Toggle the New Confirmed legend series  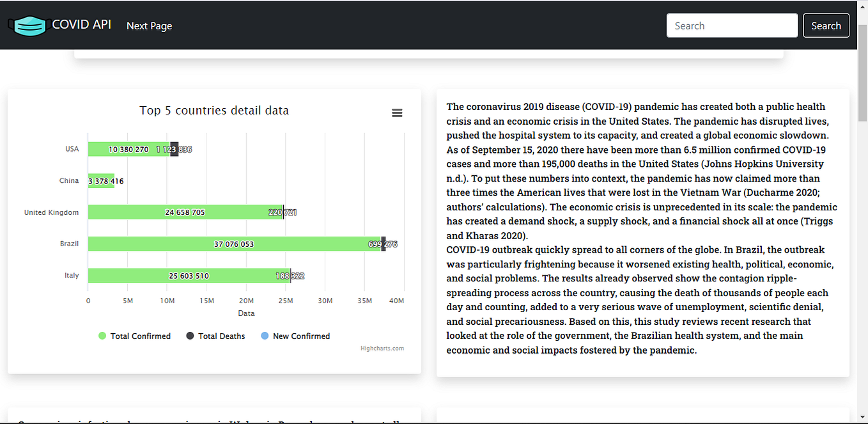click(x=295, y=336)
